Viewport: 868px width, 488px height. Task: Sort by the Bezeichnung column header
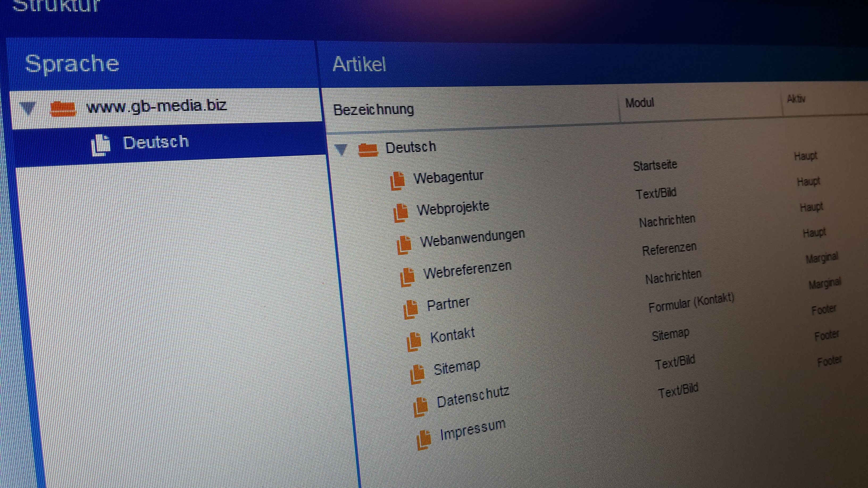tap(373, 110)
